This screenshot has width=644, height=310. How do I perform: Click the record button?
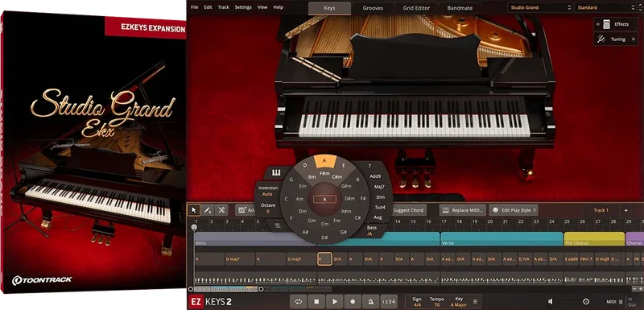(x=353, y=302)
